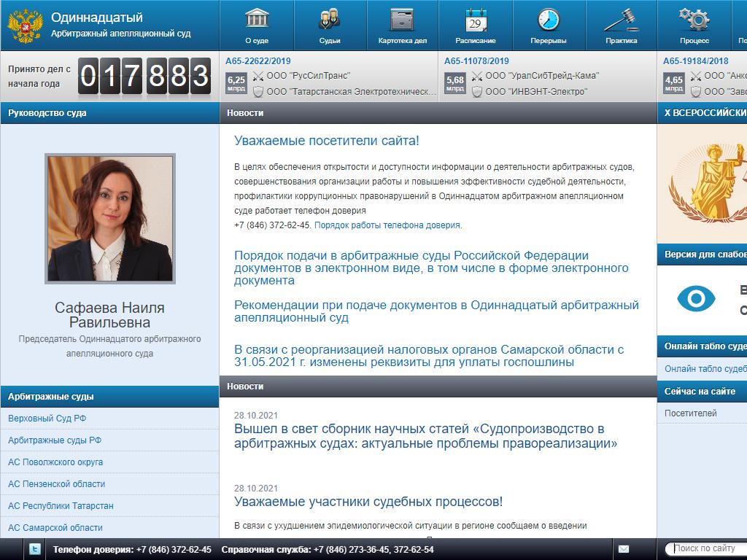Click the chairman's portrait photo

(110, 218)
